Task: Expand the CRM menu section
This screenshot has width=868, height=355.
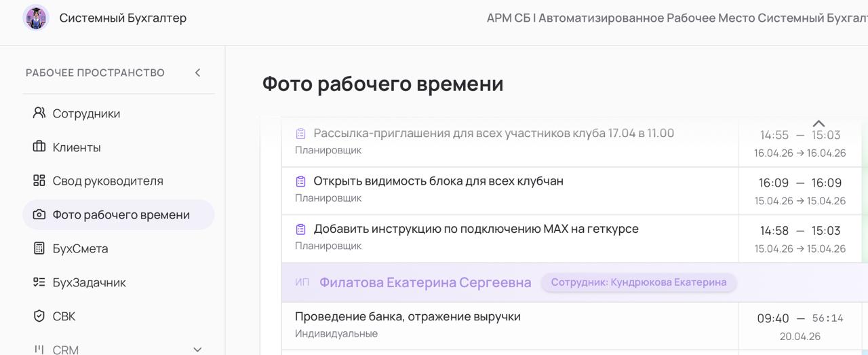Action: (197, 350)
